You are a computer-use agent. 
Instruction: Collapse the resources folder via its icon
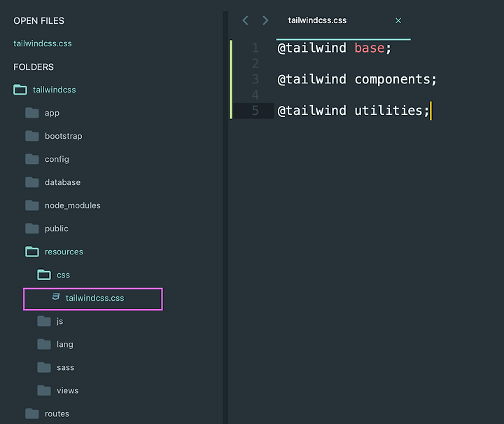(31, 252)
